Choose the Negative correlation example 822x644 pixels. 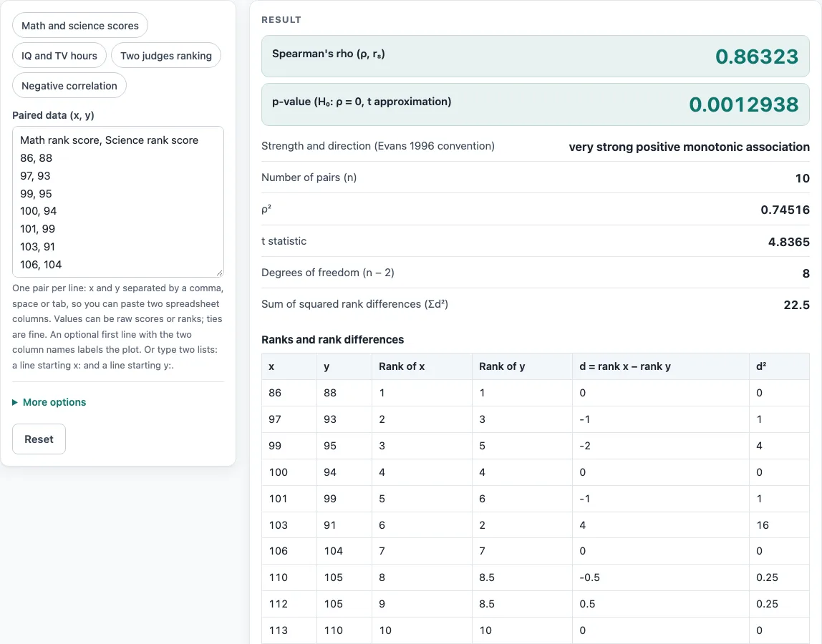69,85
